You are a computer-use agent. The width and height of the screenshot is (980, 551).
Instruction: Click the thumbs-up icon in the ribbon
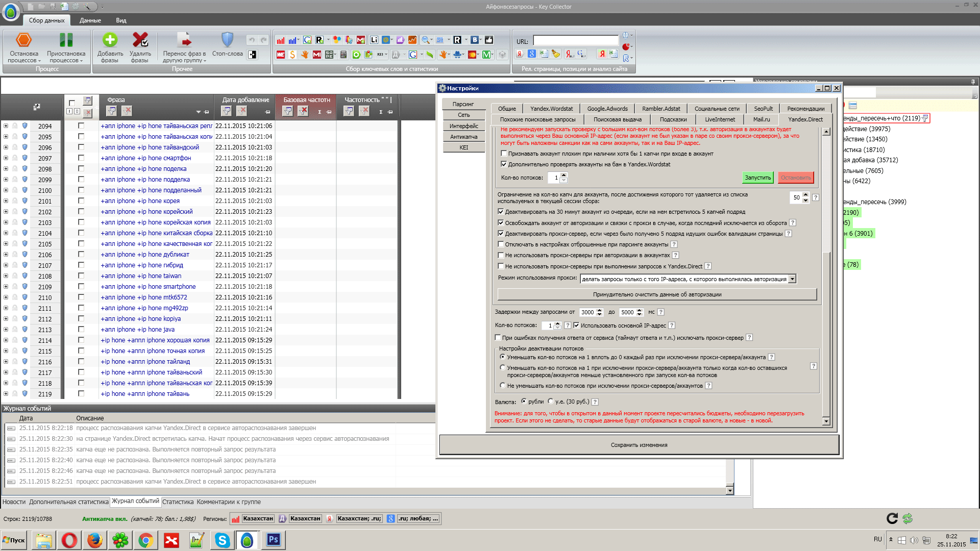coord(489,40)
